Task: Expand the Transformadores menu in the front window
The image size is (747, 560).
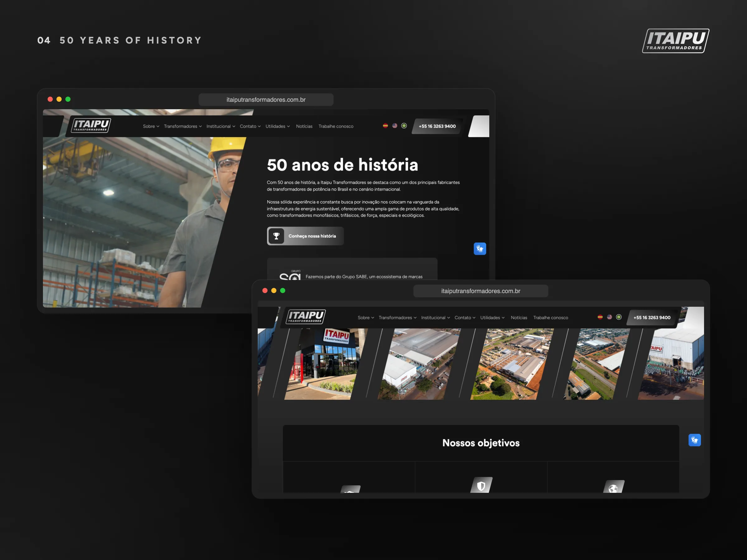Action: click(x=397, y=318)
